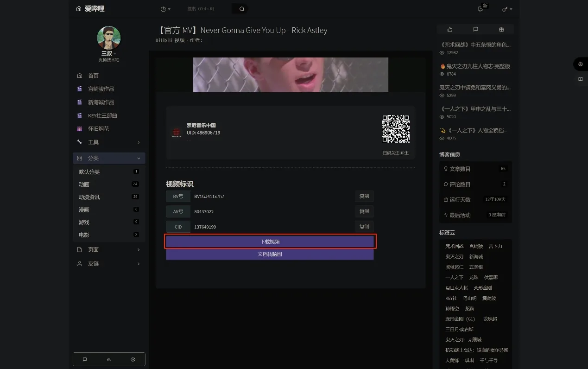Select the 漫画 category
The width and height of the screenshot is (588, 369).
(109, 210)
